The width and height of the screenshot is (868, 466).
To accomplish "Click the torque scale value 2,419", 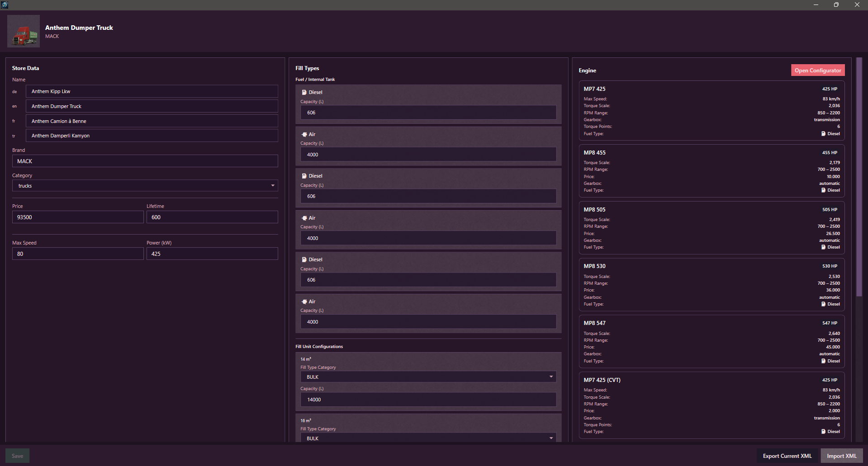I will (835, 220).
